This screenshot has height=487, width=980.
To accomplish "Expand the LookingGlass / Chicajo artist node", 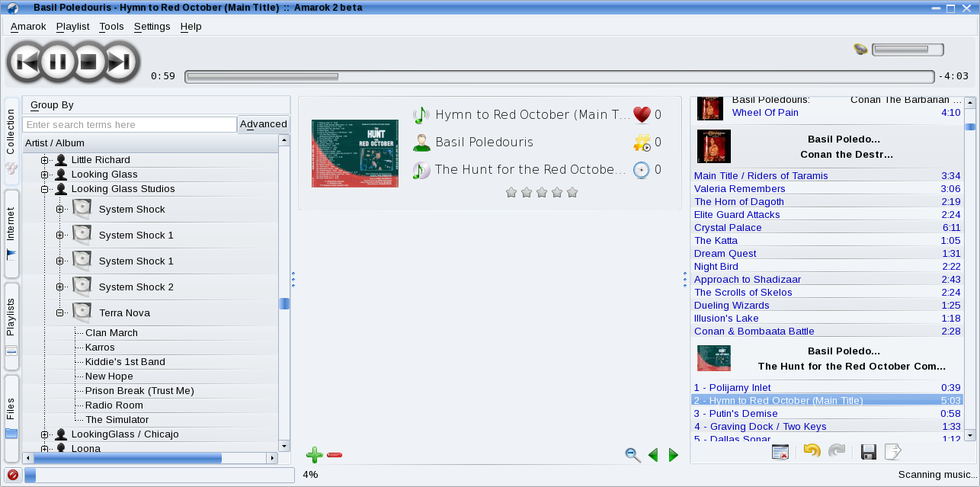I will pyautogui.click(x=45, y=434).
